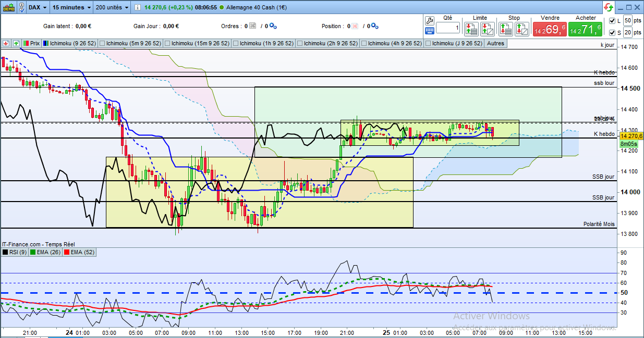Click the black RSI color swatch
The width and height of the screenshot is (644, 338).
[x=5, y=252]
